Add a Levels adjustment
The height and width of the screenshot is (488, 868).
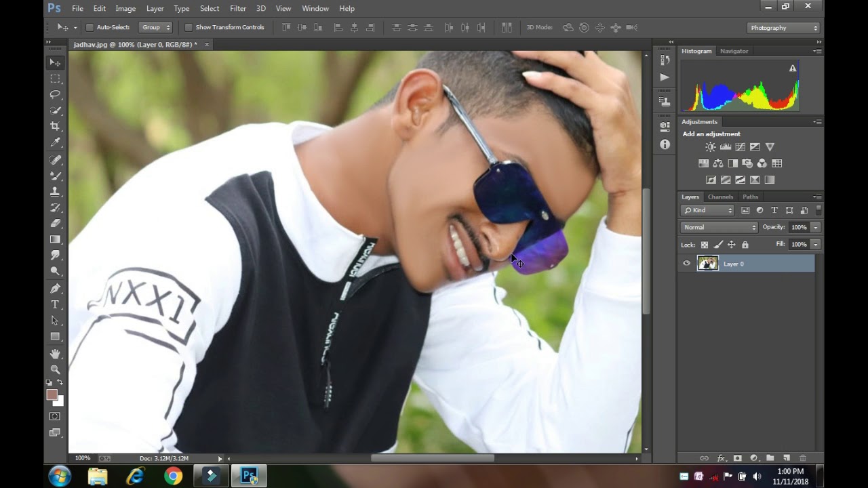pyautogui.click(x=725, y=147)
